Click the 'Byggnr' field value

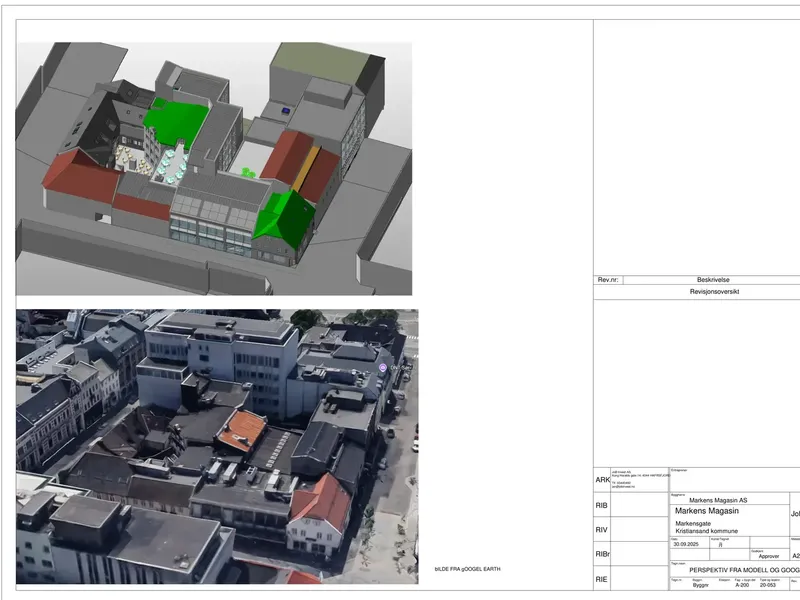click(701, 585)
